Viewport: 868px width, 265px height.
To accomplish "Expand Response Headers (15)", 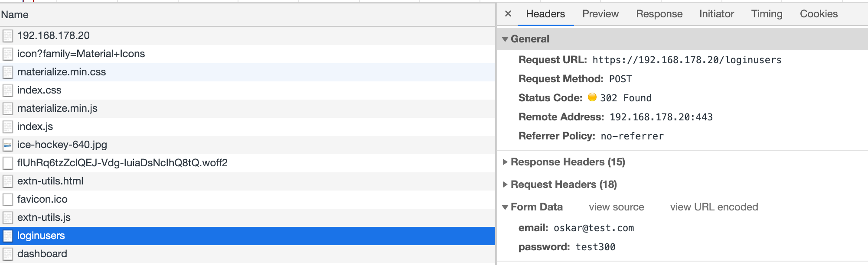I will click(x=505, y=162).
